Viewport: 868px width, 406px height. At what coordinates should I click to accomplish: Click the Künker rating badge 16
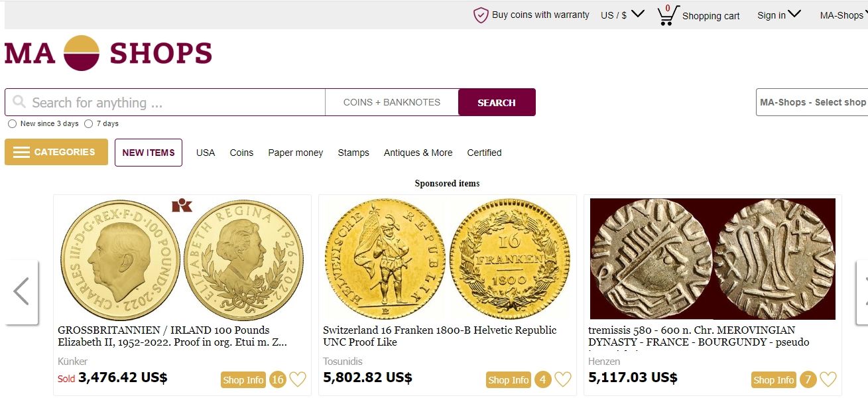pyautogui.click(x=277, y=379)
